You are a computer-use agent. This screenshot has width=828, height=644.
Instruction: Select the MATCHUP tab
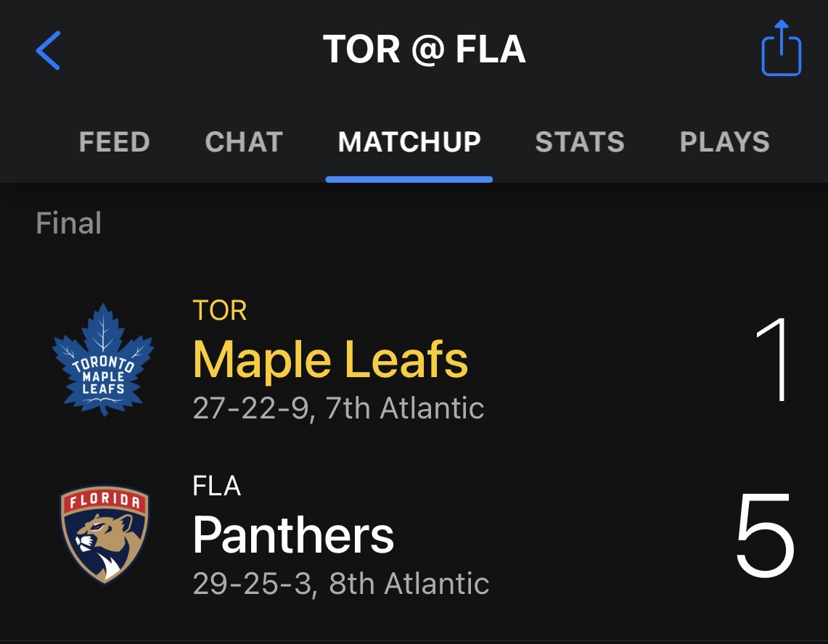pos(409,142)
